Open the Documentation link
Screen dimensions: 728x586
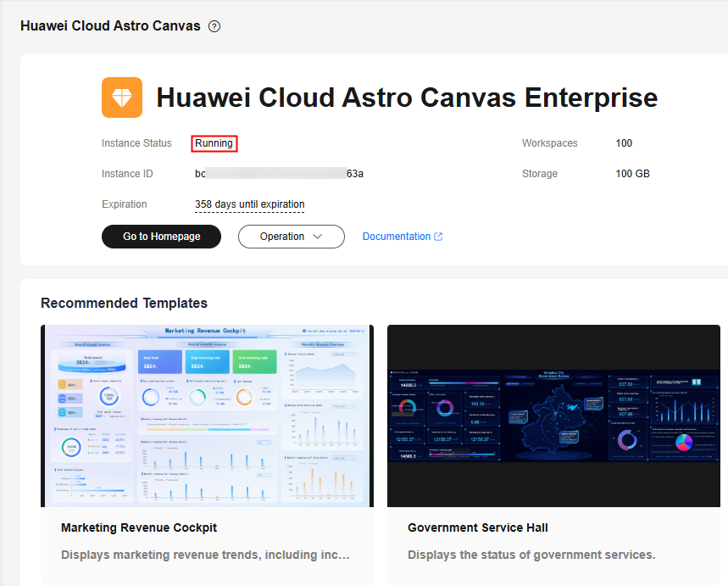pos(397,237)
